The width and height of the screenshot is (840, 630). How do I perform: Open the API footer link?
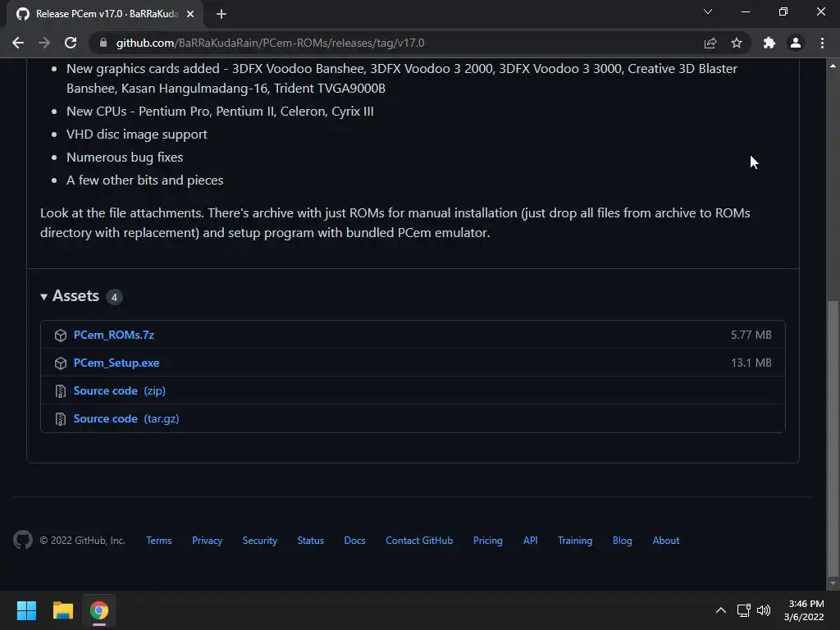(531, 541)
